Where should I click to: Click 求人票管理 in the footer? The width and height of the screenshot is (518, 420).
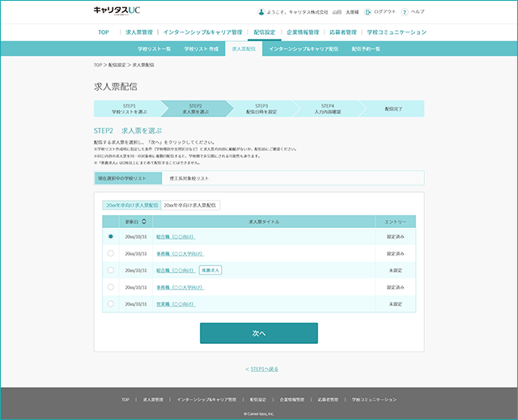(x=153, y=400)
